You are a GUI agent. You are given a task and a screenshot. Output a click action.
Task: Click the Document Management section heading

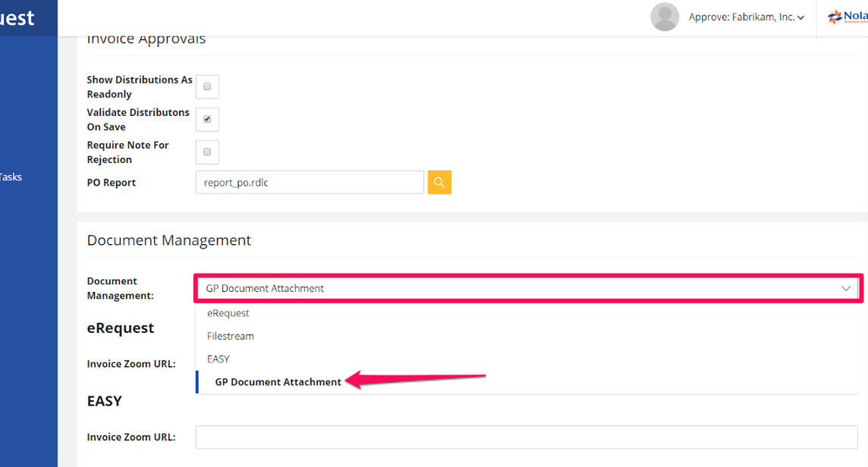pos(168,240)
